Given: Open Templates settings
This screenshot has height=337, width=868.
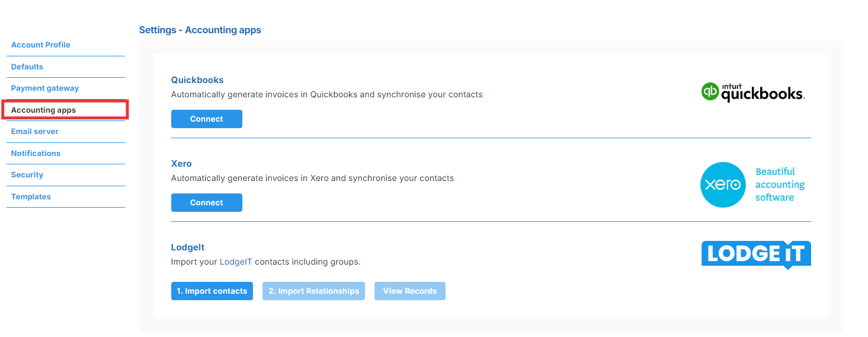Looking at the screenshot, I should tap(31, 196).
